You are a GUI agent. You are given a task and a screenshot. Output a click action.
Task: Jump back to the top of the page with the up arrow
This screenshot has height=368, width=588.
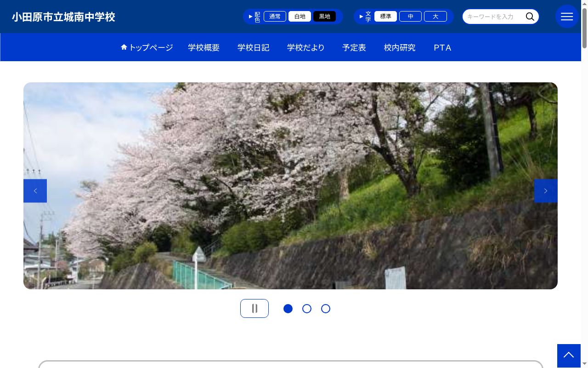569,356
